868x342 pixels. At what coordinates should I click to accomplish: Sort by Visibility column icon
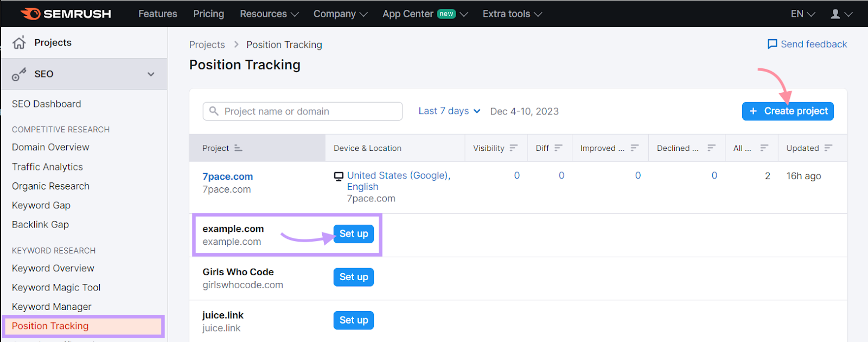[513, 148]
